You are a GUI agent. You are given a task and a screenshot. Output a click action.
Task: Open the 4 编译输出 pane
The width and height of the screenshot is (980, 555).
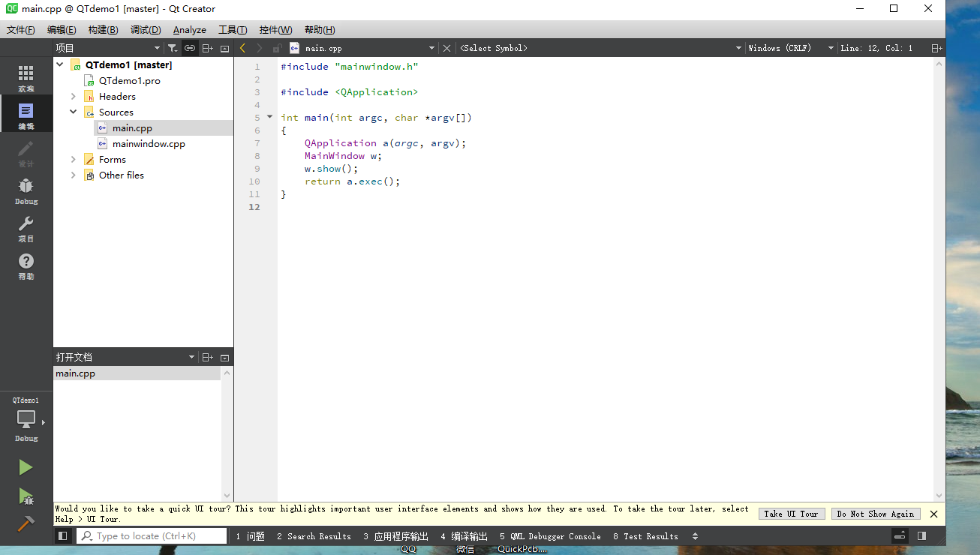click(x=464, y=536)
